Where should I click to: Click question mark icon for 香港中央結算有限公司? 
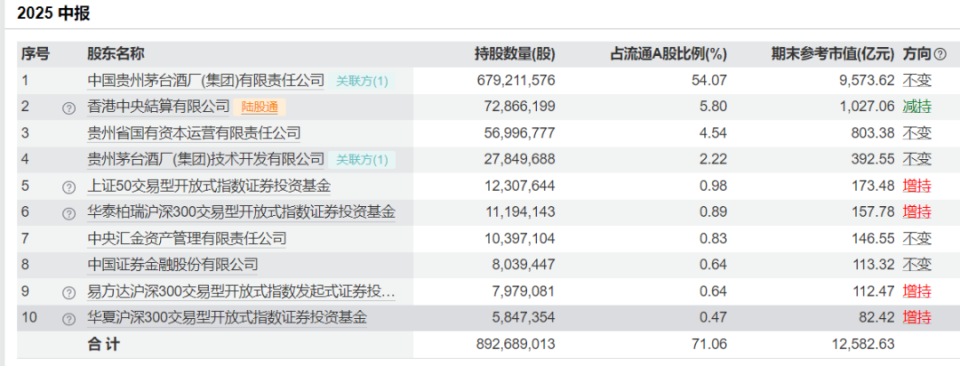[x=69, y=108]
